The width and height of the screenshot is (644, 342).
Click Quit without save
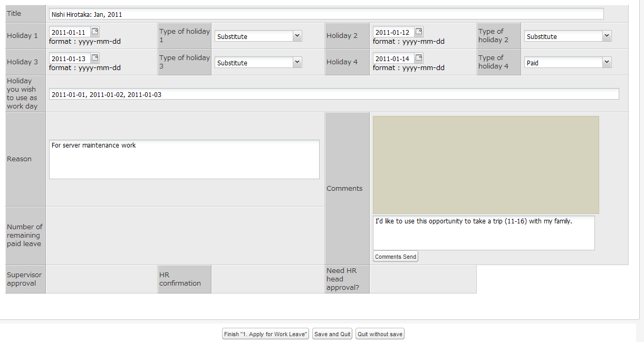380,334
